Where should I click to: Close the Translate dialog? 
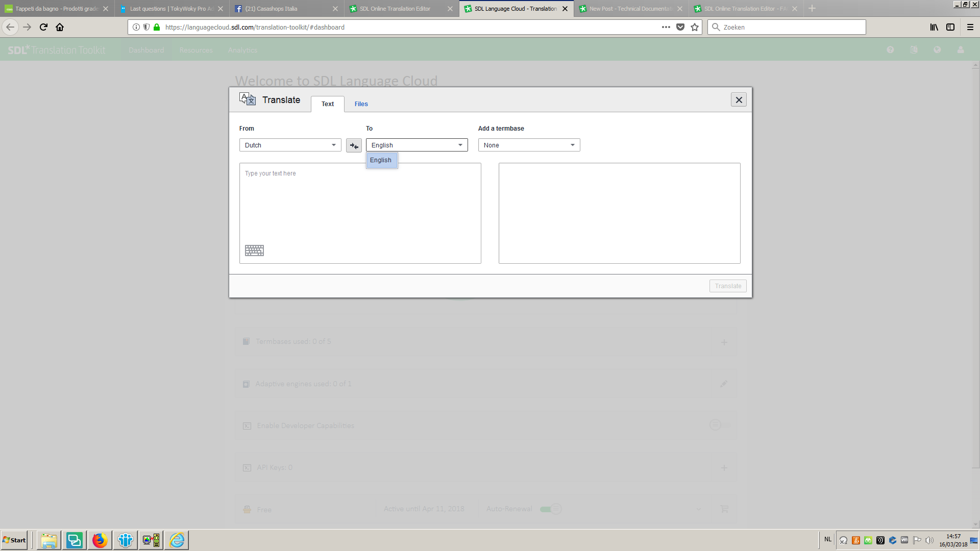click(739, 100)
